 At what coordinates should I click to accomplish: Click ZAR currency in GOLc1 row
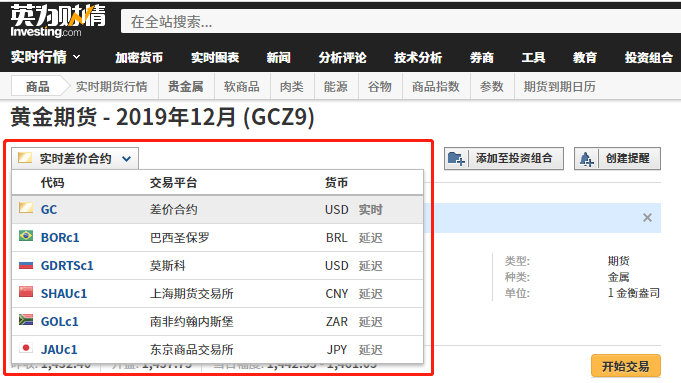point(337,322)
